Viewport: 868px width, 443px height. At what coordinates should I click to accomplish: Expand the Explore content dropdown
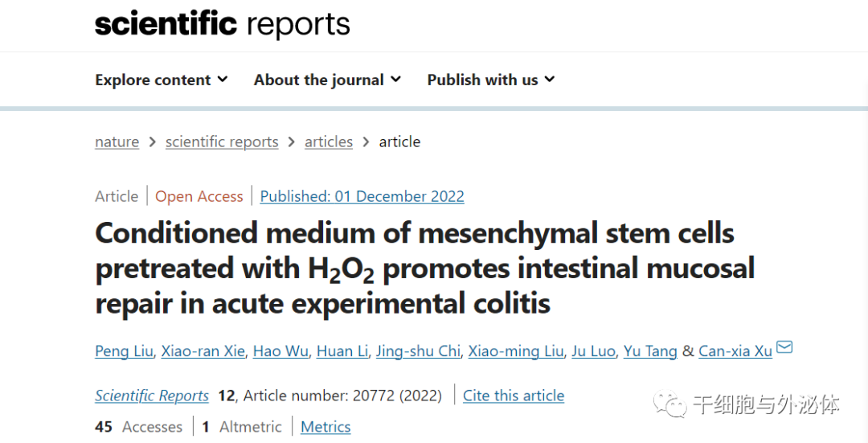coord(161,80)
